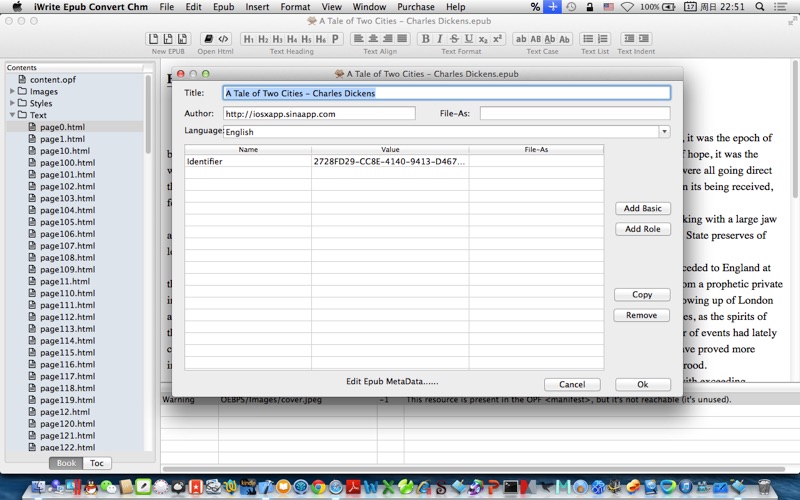This screenshot has width=800, height=500.
Task: Toggle underline formatting
Action: 468,39
